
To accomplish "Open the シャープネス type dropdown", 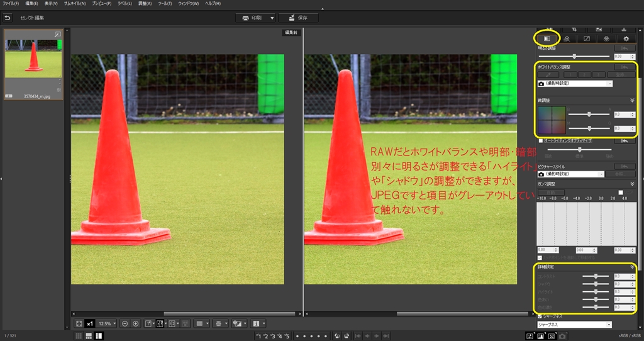I will point(574,325).
